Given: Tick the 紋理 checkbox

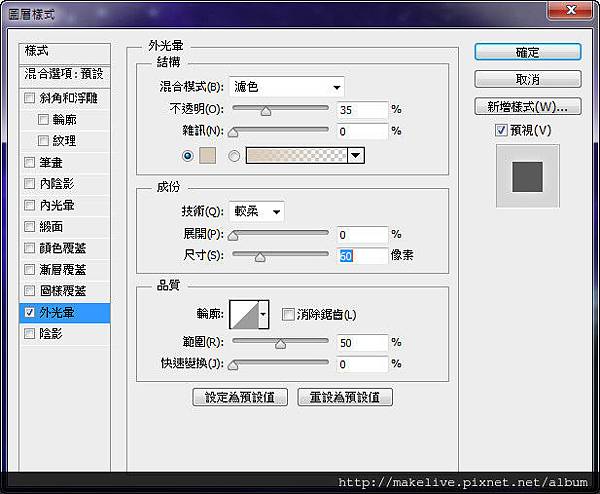Looking at the screenshot, I should click(x=43, y=140).
